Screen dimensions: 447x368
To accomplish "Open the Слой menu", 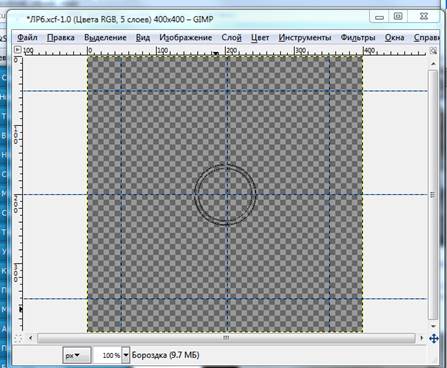I will point(231,38).
